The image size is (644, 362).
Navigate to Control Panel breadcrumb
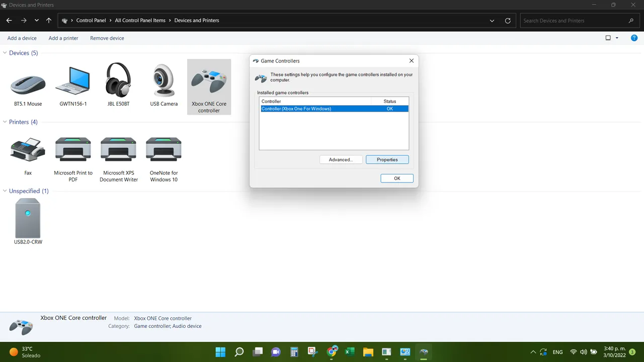click(x=91, y=21)
